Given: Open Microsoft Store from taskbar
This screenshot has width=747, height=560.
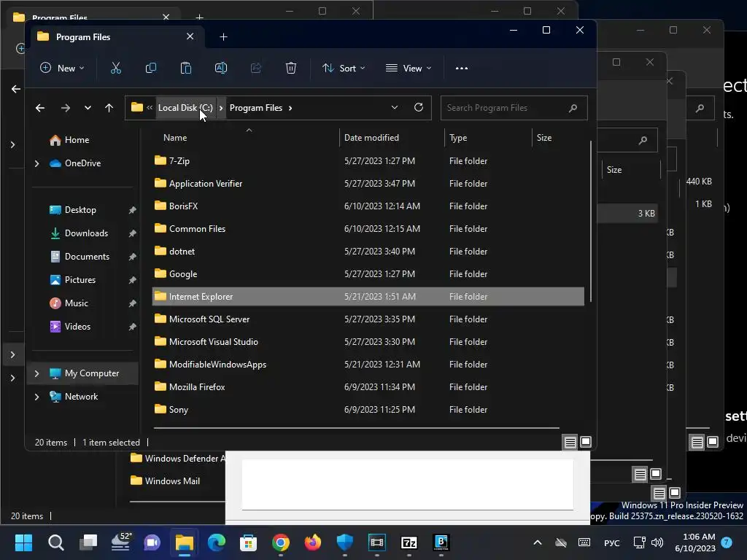Looking at the screenshot, I should click(248, 542).
